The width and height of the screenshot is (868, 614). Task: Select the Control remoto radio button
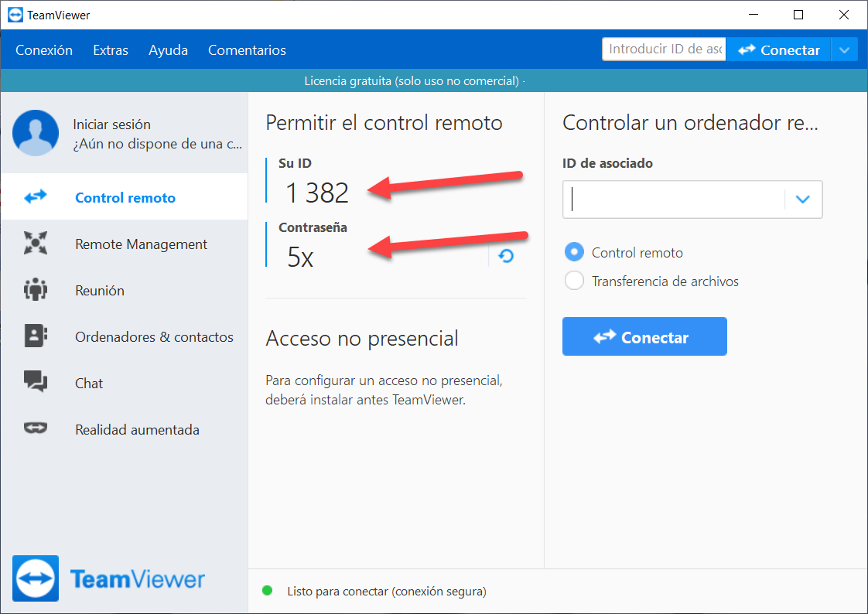[574, 252]
